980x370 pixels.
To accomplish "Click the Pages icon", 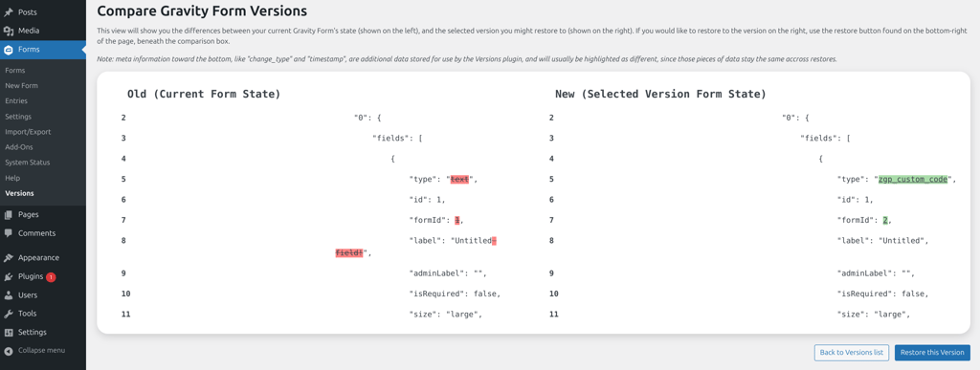I will [8, 214].
